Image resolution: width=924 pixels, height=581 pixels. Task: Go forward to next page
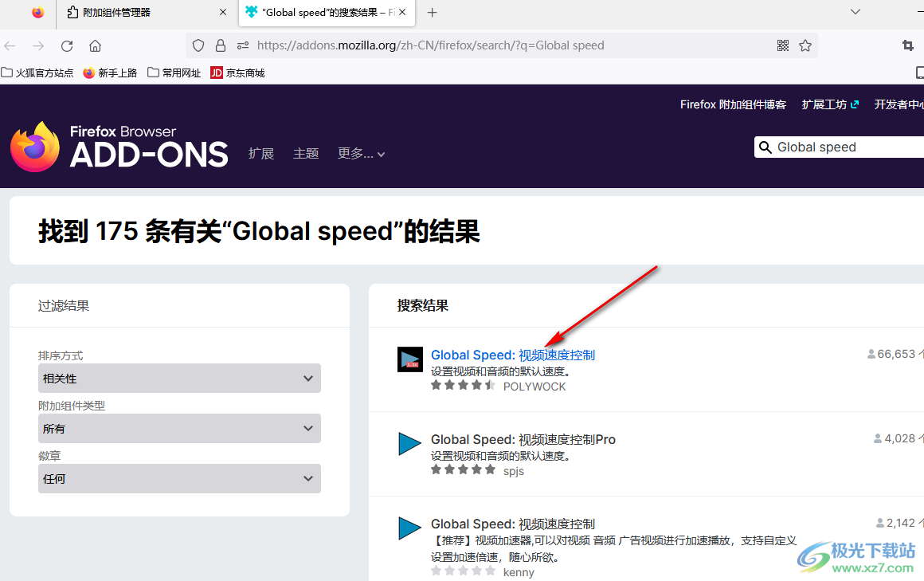[x=38, y=45]
